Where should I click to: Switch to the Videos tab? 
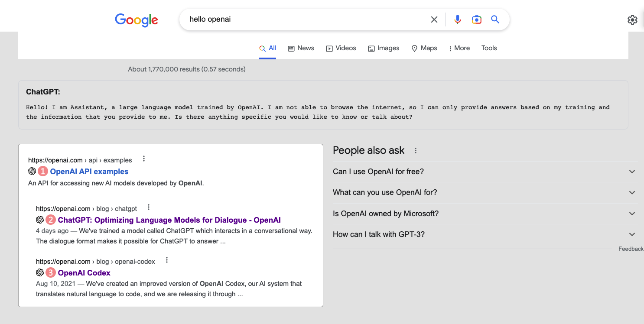(x=341, y=48)
